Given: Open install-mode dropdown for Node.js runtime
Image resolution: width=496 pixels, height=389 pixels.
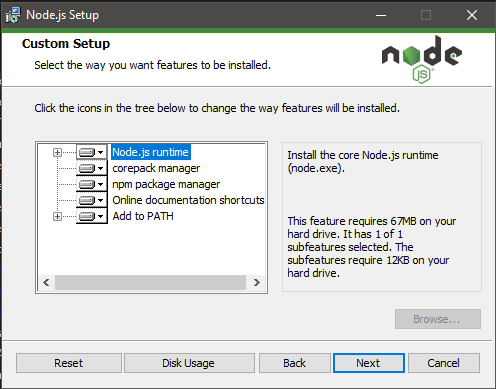Looking at the screenshot, I should (x=92, y=152).
